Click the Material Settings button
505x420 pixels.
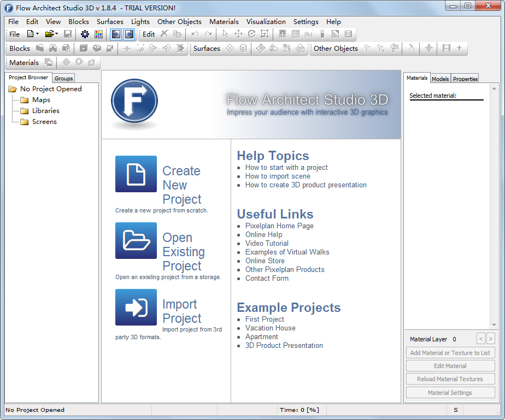450,393
